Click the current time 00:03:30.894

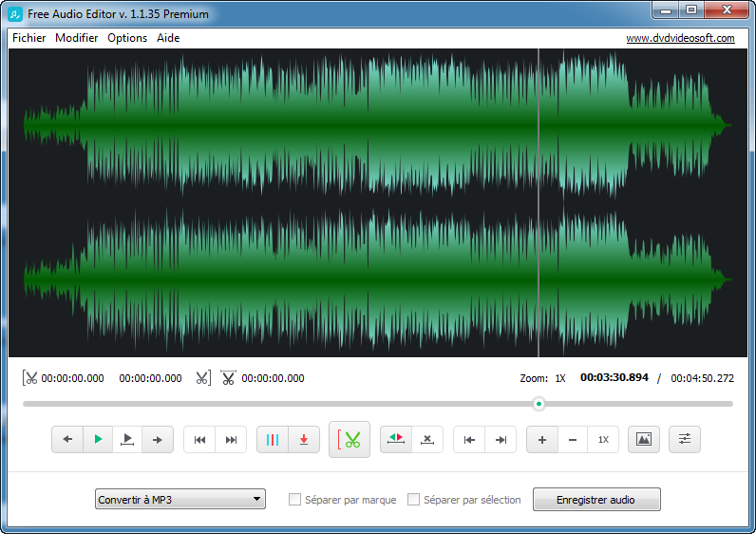tap(614, 378)
